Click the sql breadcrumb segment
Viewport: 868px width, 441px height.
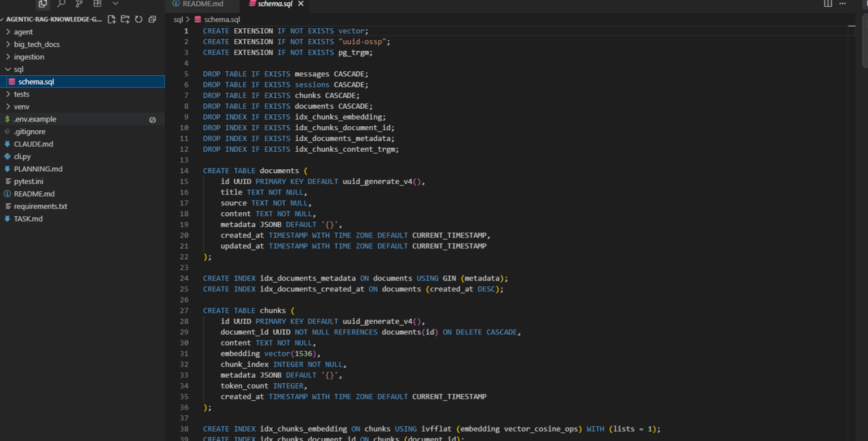point(178,19)
